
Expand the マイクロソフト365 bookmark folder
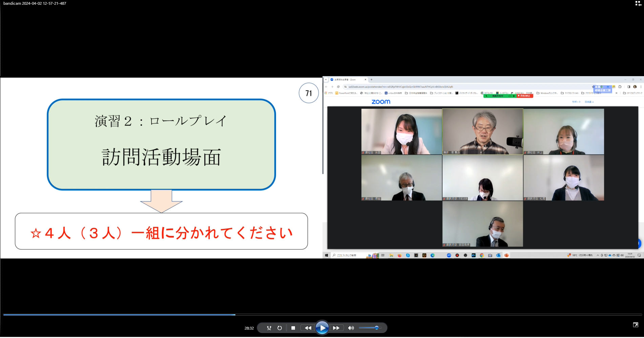coord(570,93)
